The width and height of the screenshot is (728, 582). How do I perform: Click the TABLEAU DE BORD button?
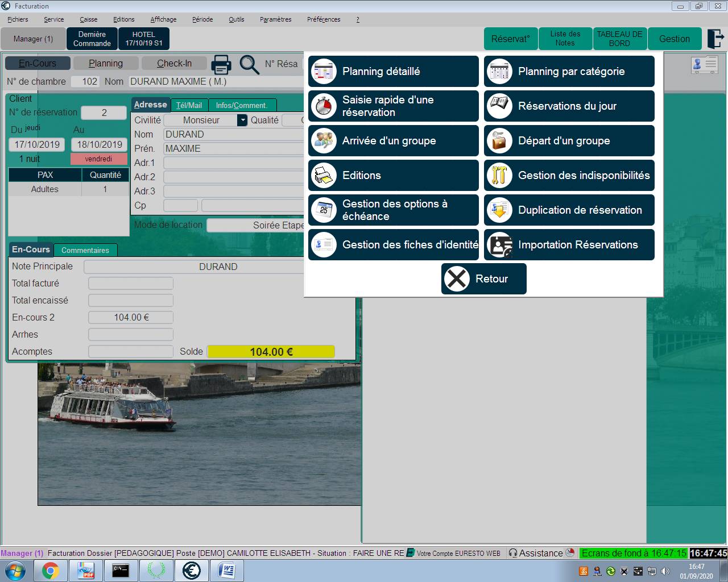(x=619, y=39)
